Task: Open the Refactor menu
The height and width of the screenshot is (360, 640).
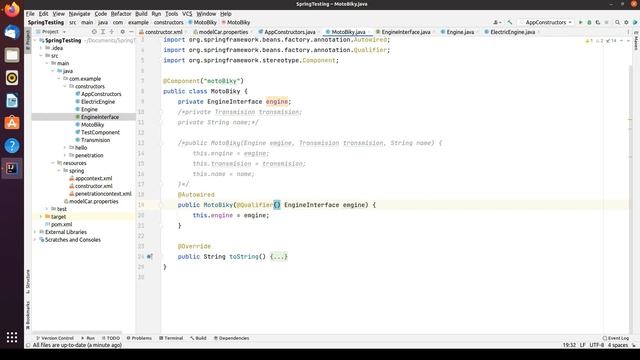Action: click(121, 13)
